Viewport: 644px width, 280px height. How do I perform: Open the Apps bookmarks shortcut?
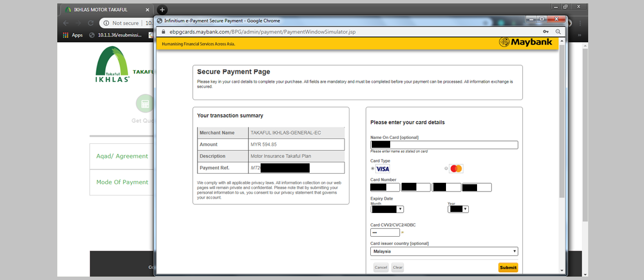pos(73,35)
